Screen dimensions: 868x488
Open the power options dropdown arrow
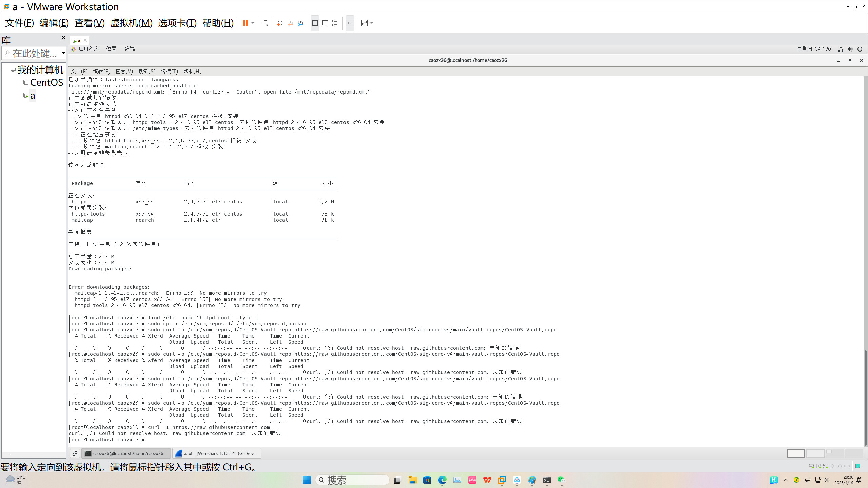[x=253, y=23]
